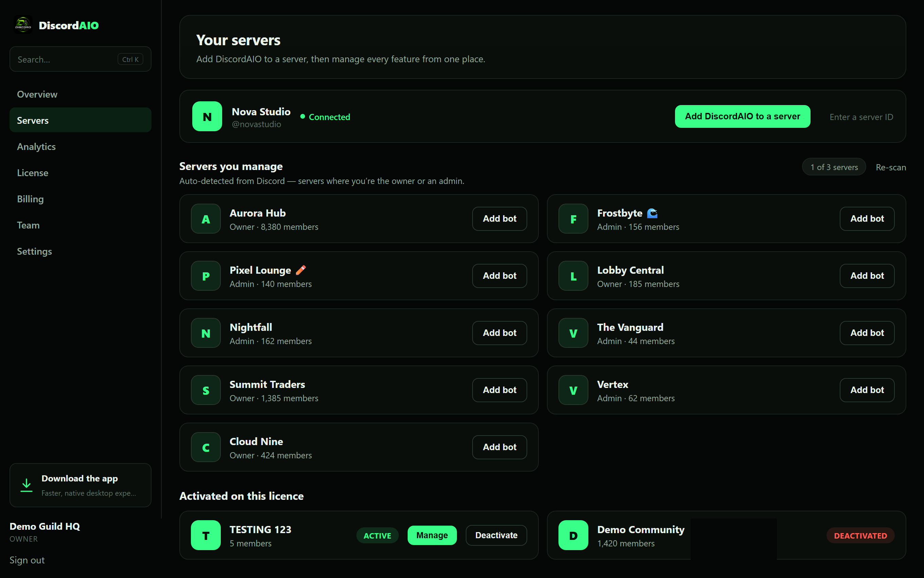924x578 pixels.
Task: Select the Nightfall N avatar
Action: 206,333
